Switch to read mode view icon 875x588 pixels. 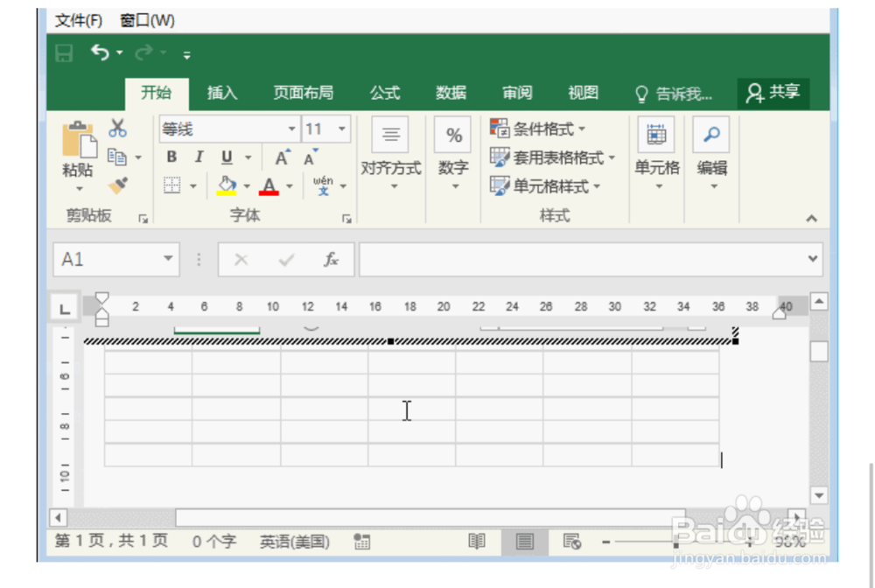click(x=477, y=541)
